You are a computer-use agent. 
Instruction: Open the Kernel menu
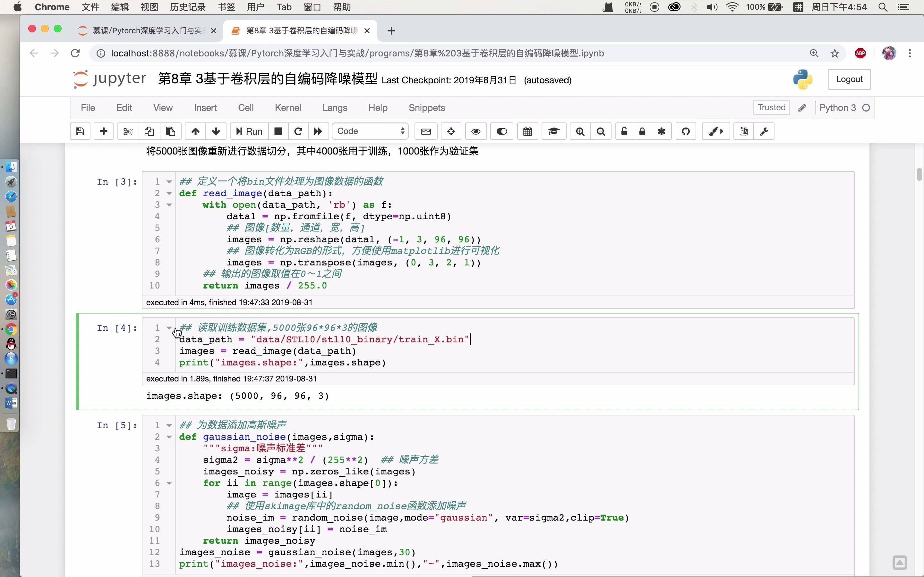tap(287, 108)
